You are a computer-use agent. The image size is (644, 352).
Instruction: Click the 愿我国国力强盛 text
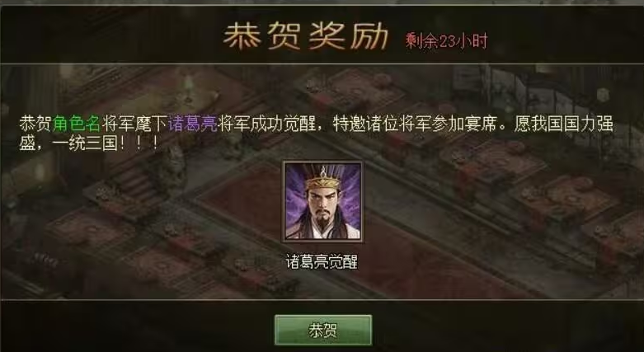point(564,124)
